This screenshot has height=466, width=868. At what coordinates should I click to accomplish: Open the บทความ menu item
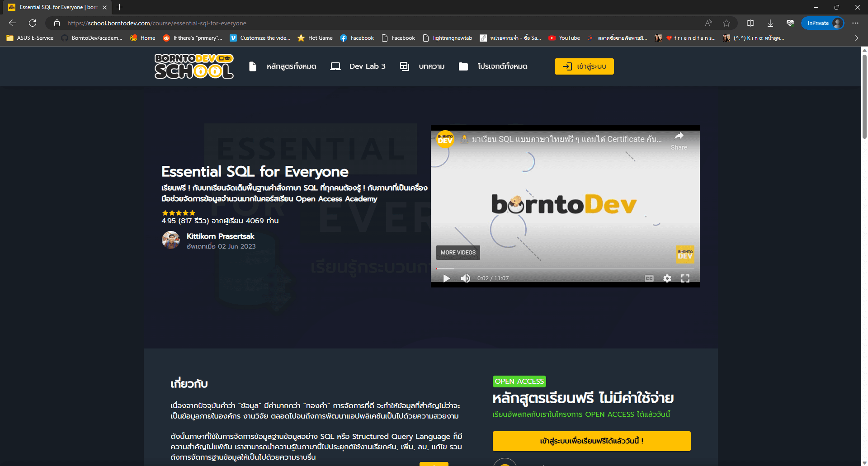click(x=422, y=66)
